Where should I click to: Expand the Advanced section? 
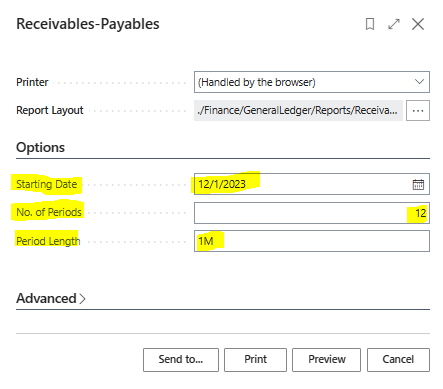pos(51,298)
